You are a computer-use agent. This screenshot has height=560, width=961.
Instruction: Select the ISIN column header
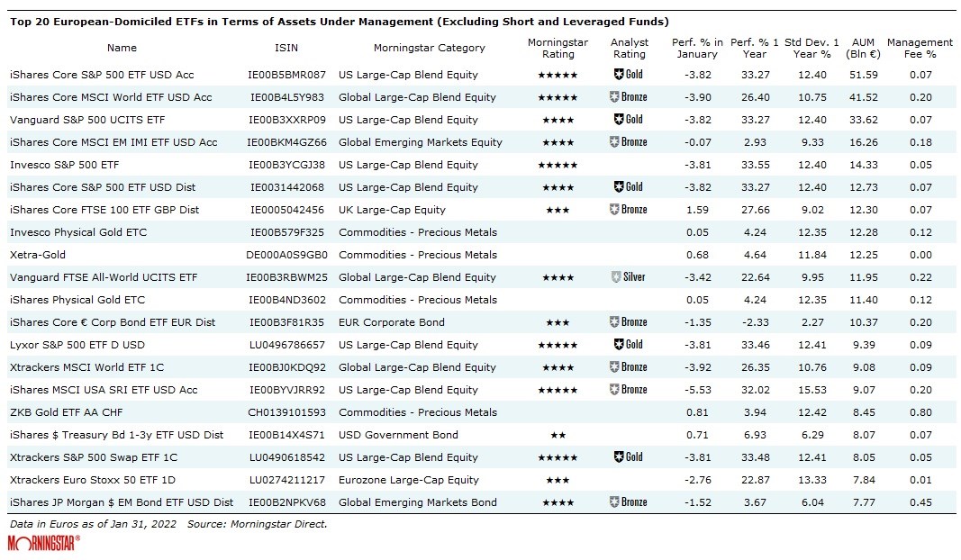[286, 48]
